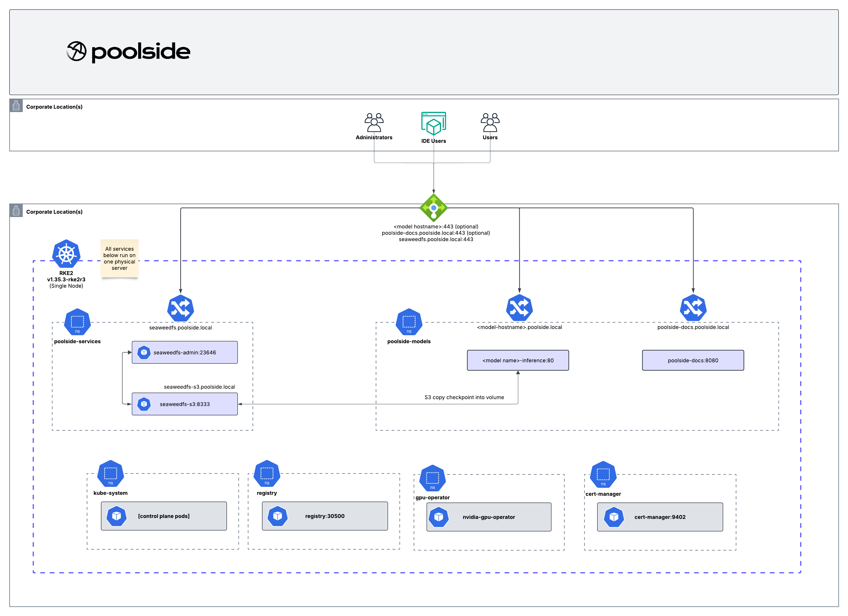This screenshot has width=848, height=616.
Task: Select the ingress icon above seaweedfs.poolside.local
Action: point(180,308)
